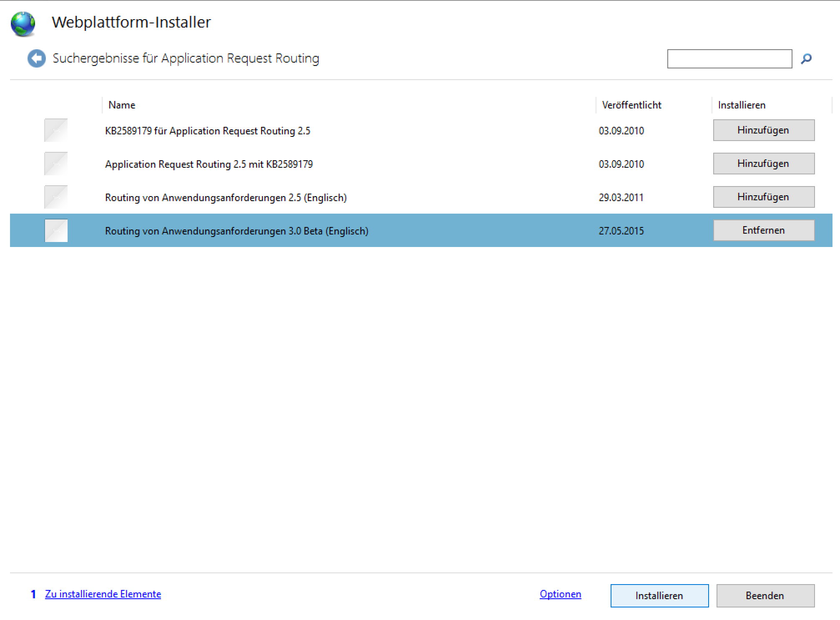Viewport: 840px width, 620px height.
Task: Click inside the search text field
Action: click(x=729, y=59)
